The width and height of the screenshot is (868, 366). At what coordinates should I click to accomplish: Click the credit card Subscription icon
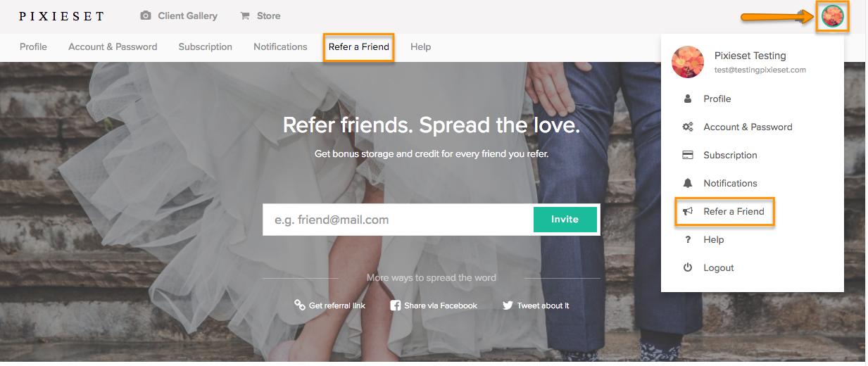[x=688, y=155]
